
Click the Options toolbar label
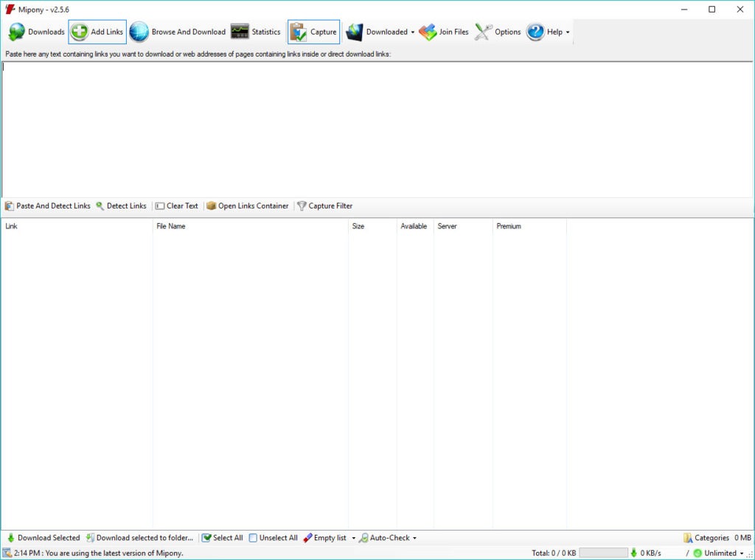pos(507,32)
